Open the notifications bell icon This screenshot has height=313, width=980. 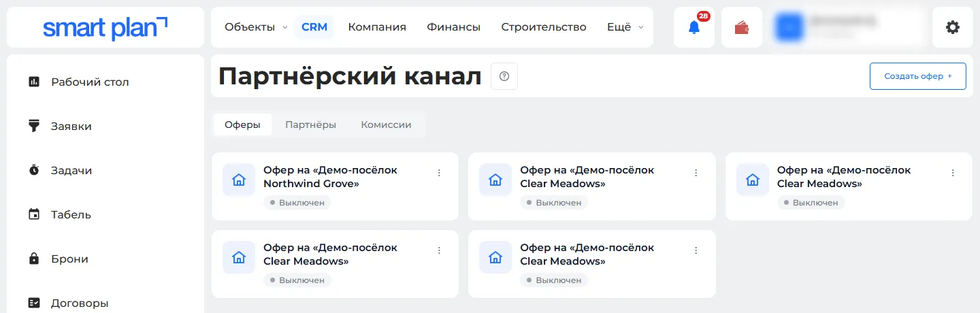coord(694,27)
